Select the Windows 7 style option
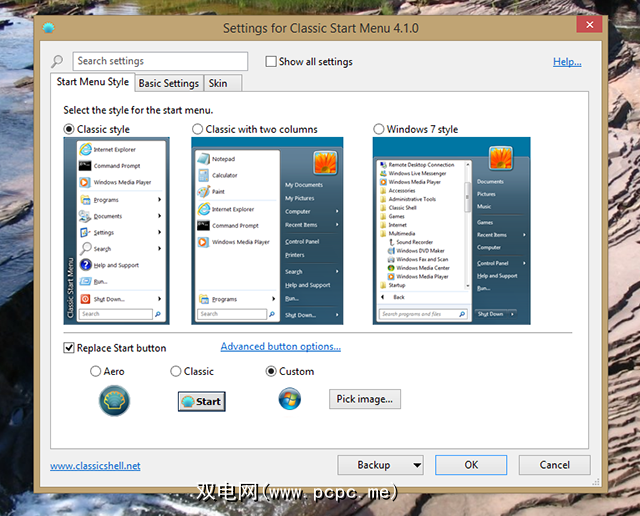Image resolution: width=640 pixels, height=516 pixels. click(379, 130)
